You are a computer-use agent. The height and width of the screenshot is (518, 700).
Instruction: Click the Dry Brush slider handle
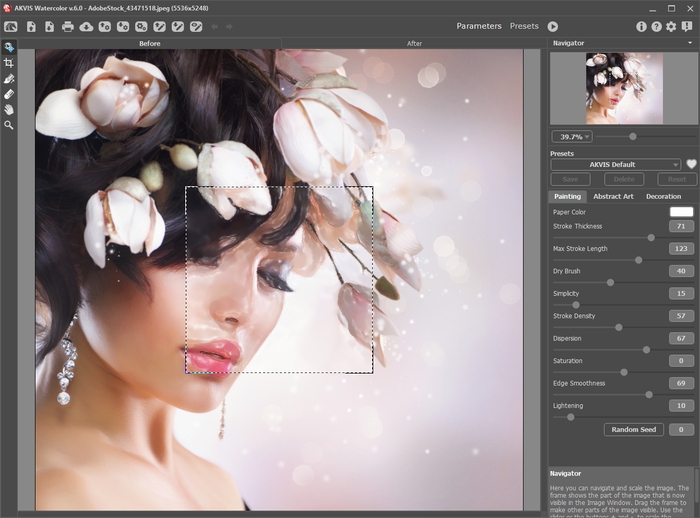[x=610, y=282]
